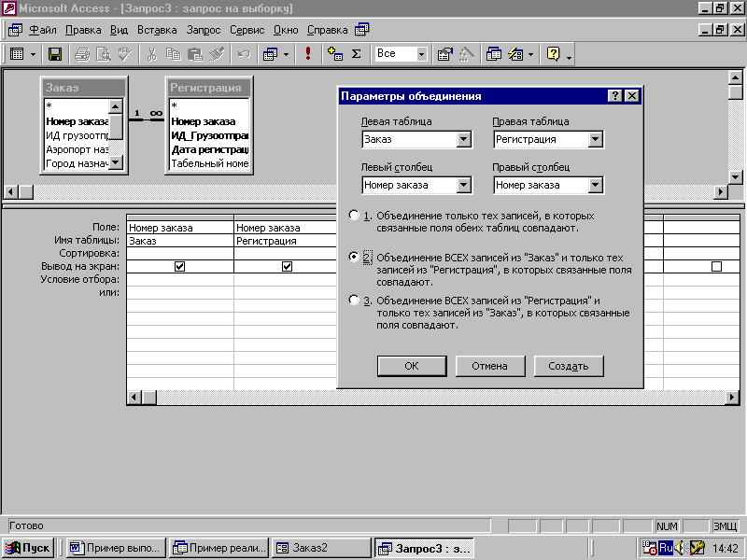Click the Отмена button
The height and width of the screenshot is (560, 747).
(x=489, y=366)
